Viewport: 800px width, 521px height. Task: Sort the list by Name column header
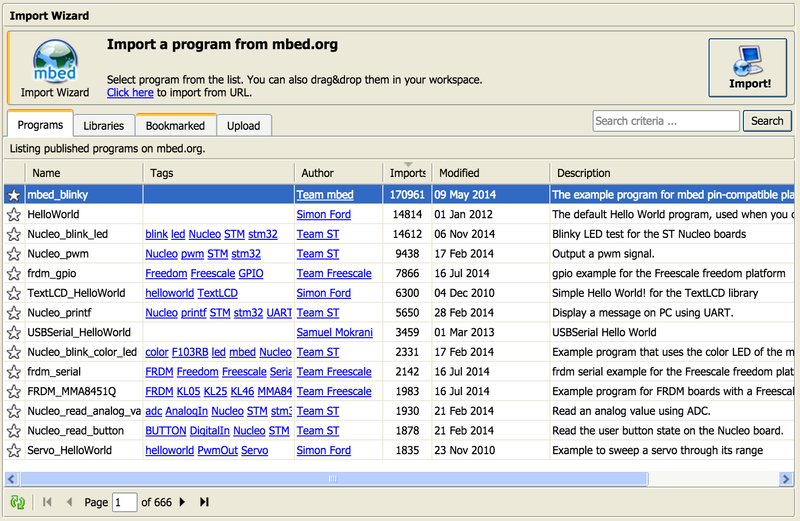(84, 173)
